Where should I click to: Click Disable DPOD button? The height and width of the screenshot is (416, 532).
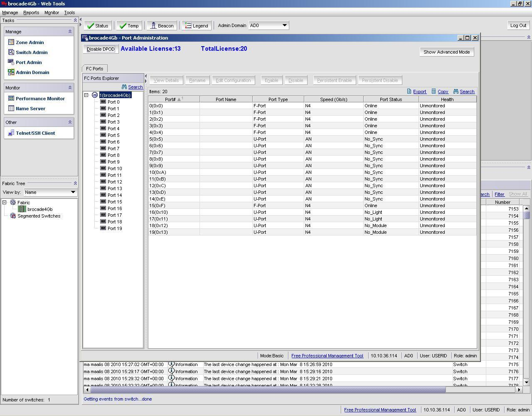(x=101, y=49)
